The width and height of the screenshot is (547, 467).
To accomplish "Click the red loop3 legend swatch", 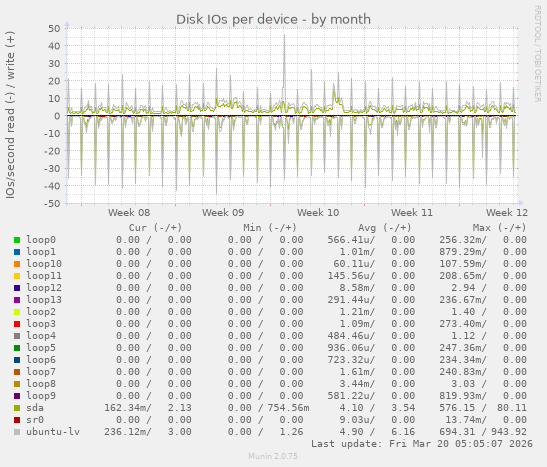I will [x=17, y=324].
